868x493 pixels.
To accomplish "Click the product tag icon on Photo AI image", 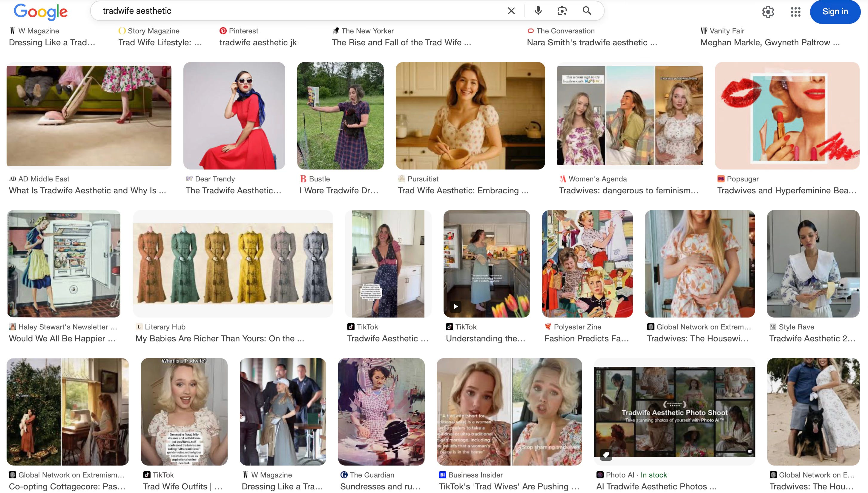I will click(x=606, y=455).
